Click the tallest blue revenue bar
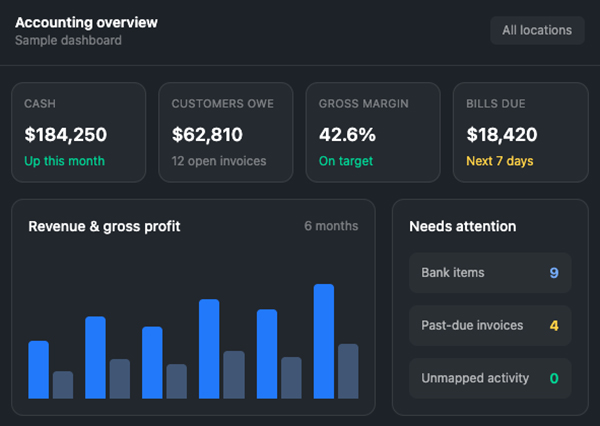This screenshot has width=600, height=426. [324, 341]
